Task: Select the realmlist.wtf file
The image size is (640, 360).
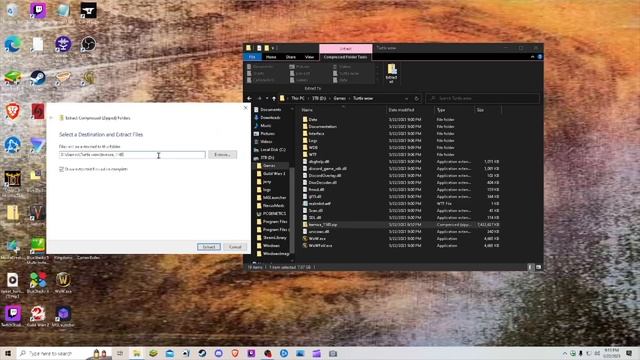Action: (319, 204)
